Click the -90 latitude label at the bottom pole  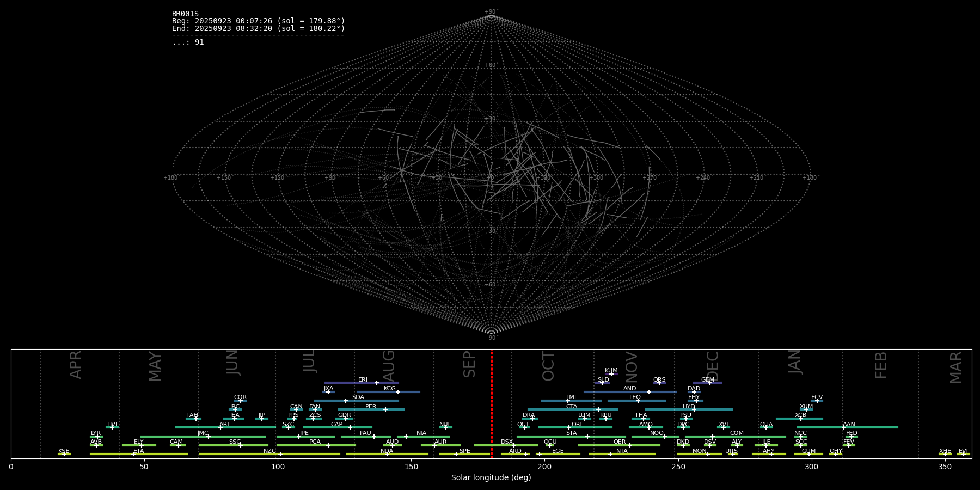[491, 338]
